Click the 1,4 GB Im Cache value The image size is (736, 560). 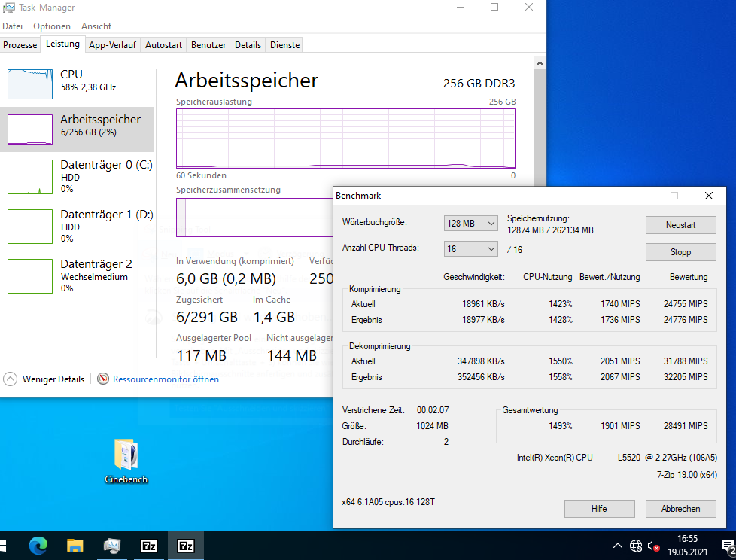coord(274,317)
